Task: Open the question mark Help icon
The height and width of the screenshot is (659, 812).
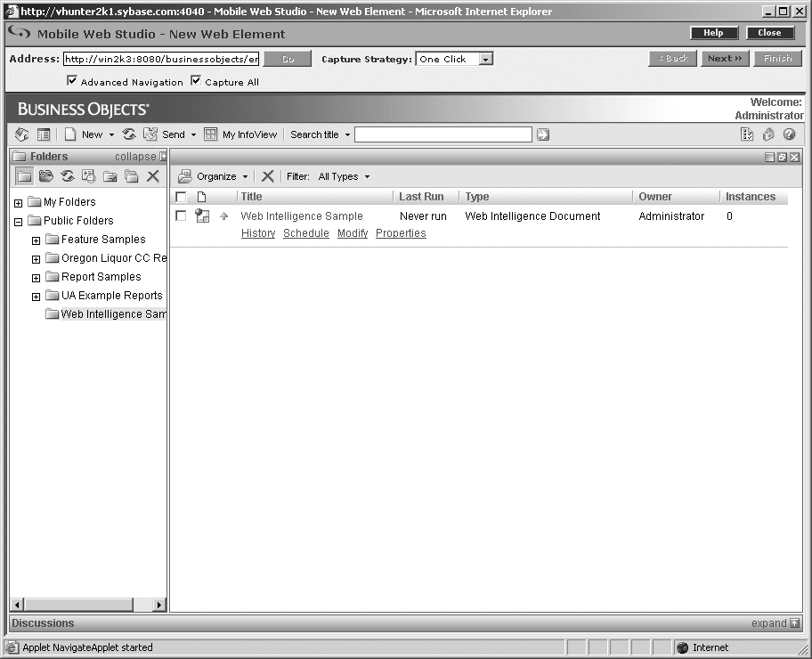Action: coord(789,134)
